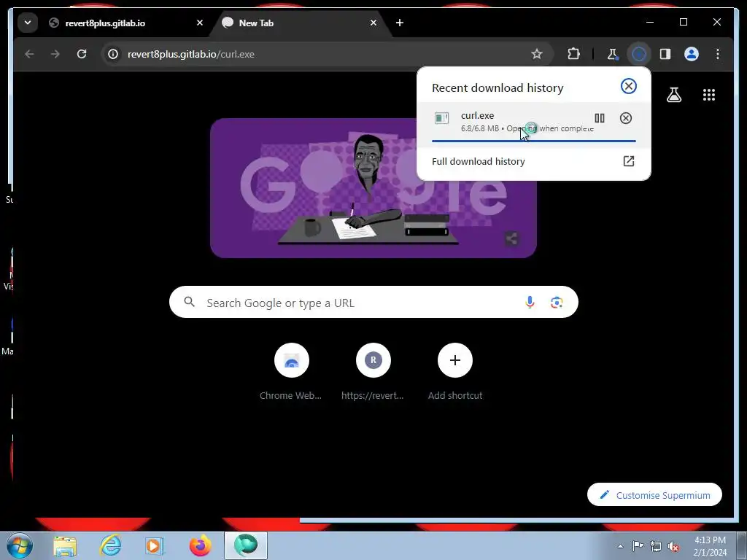Click the address bar showing revert8plus.gitlab.io/curl.exe
The height and width of the screenshot is (560, 747).
(327, 54)
